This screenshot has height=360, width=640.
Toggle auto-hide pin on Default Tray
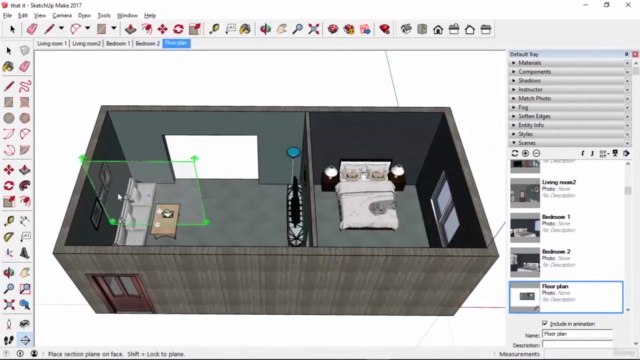click(x=627, y=54)
